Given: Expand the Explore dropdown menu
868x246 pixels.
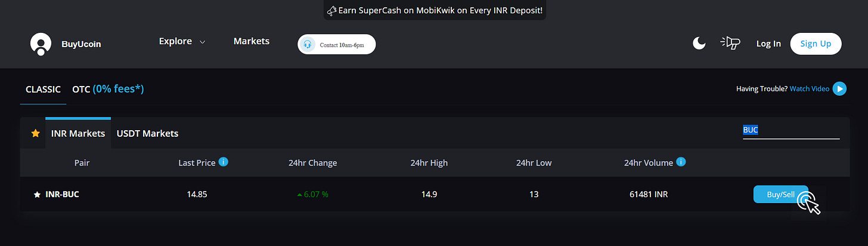Looking at the screenshot, I should (182, 41).
